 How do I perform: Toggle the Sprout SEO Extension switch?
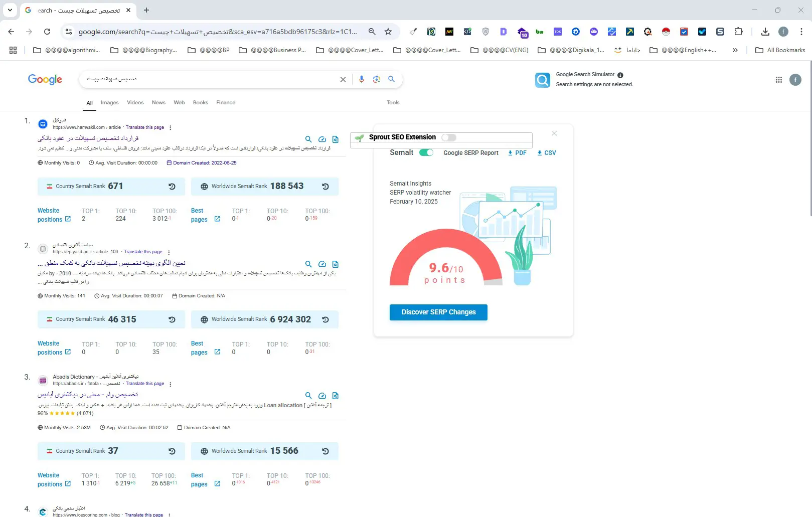pyautogui.click(x=448, y=137)
